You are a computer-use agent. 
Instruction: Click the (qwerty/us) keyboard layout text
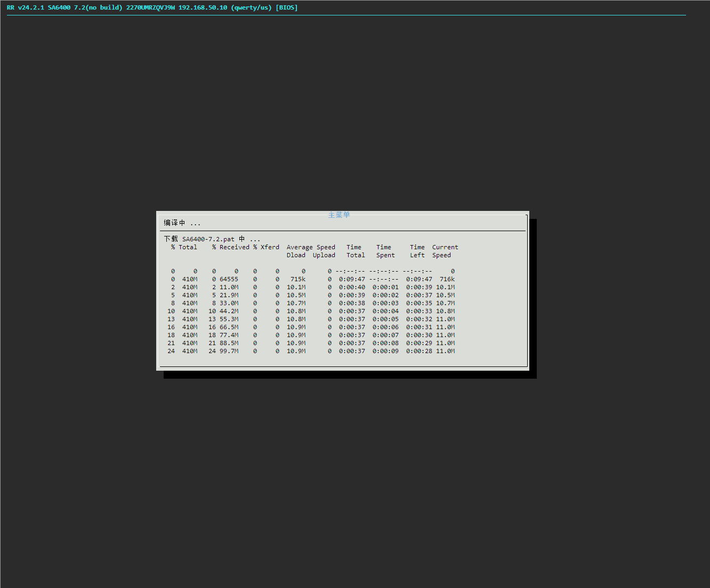click(x=251, y=7)
